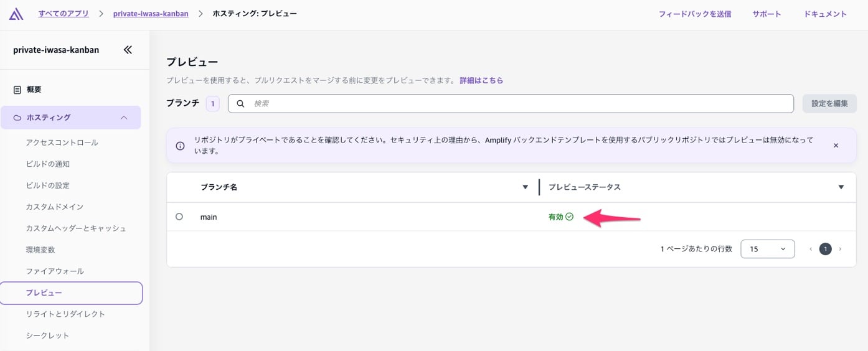The image size is (868, 351).
Task: Collapse the ホスティング section chevron
Action: 124,118
